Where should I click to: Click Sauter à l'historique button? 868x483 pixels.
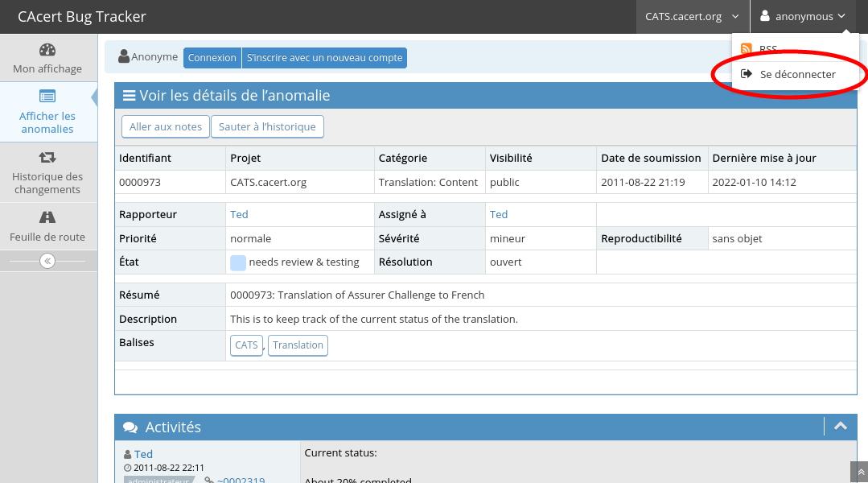(x=268, y=127)
